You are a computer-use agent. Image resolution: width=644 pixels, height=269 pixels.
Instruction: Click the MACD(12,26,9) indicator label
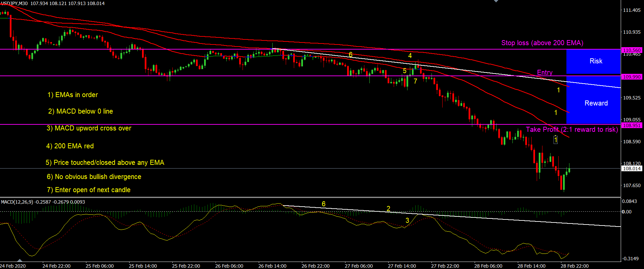(17, 202)
